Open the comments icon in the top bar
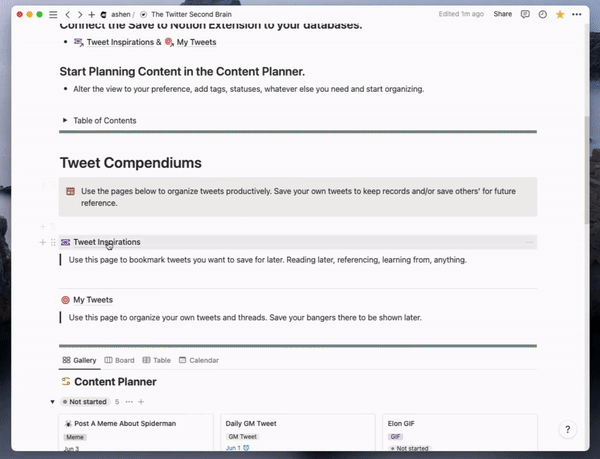 click(525, 15)
